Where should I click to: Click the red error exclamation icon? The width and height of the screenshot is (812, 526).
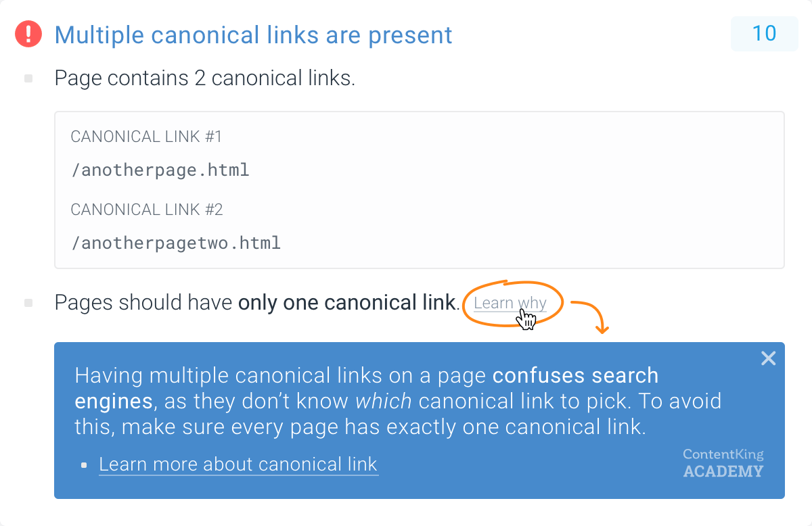28,34
